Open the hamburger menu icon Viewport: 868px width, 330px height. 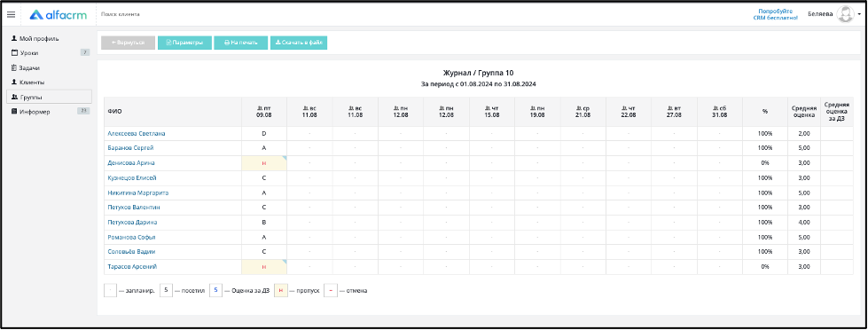click(x=11, y=14)
